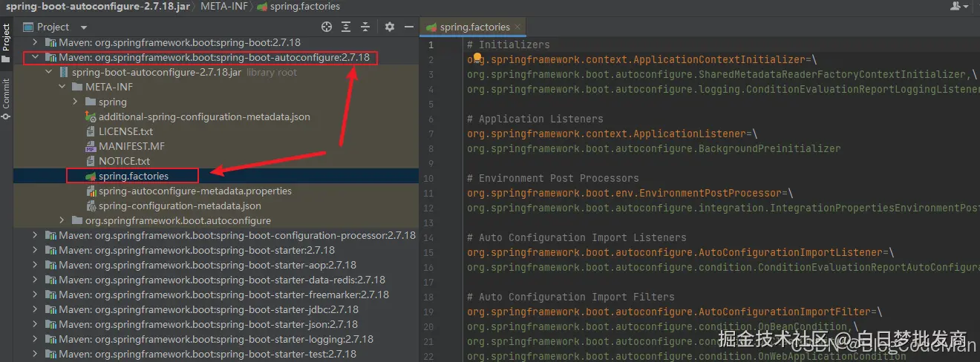Image resolution: width=980 pixels, height=362 pixels.
Task: Open the user account icon menu
Action: click(959, 6)
